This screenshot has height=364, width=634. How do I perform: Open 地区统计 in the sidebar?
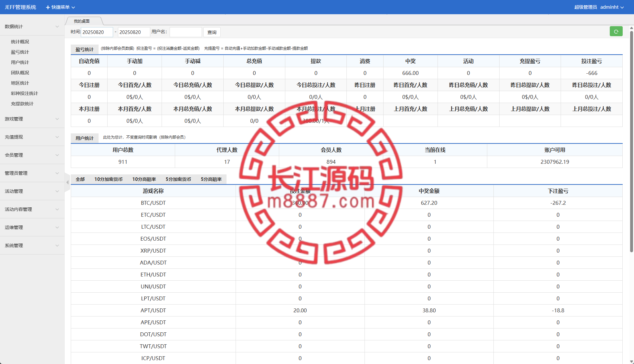(20, 83)
